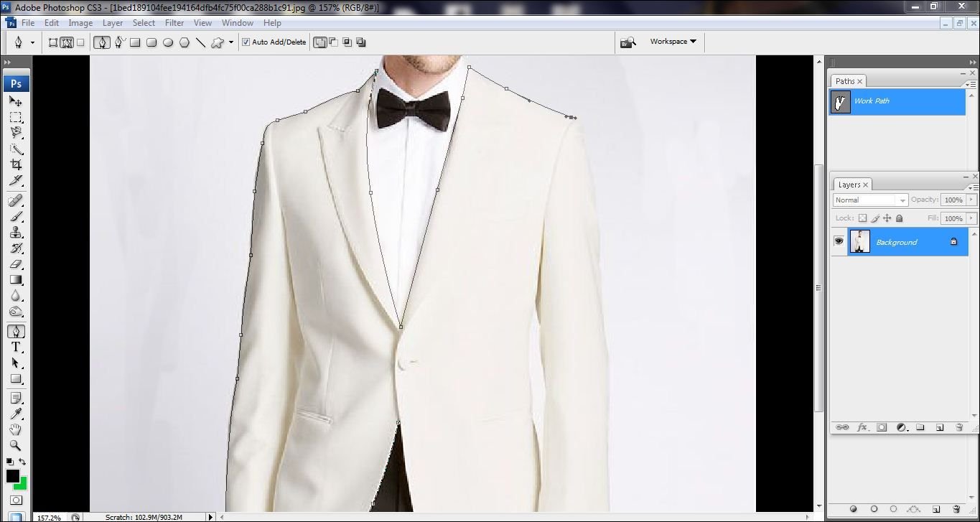
Task: Click the Delete layer trash icon
Action: 959,427
